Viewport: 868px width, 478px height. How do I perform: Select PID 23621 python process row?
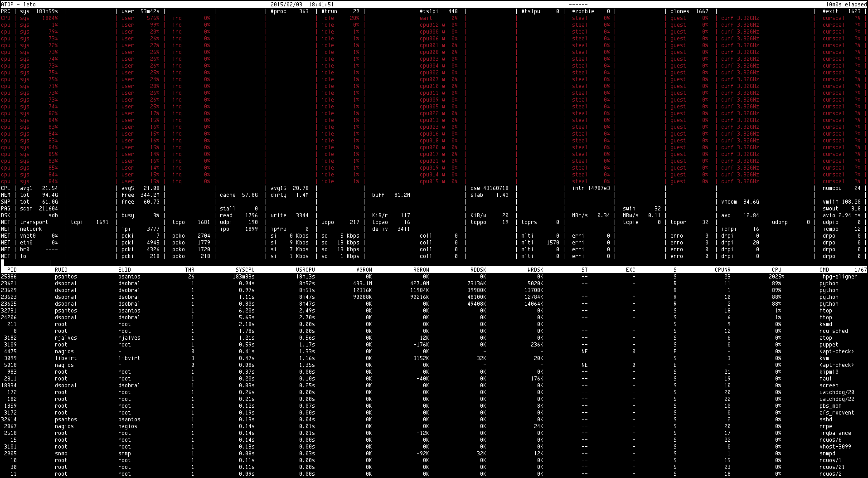(x=434, y=283)
